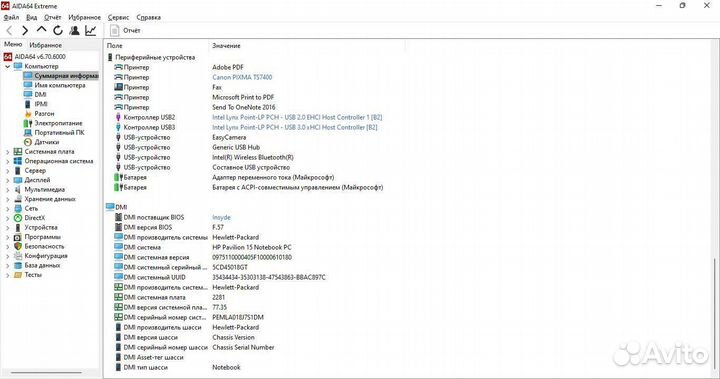Open the USB 2.0 EHCI Host Controller link
Screen dimensions: 720x379
tap(297, 117)
